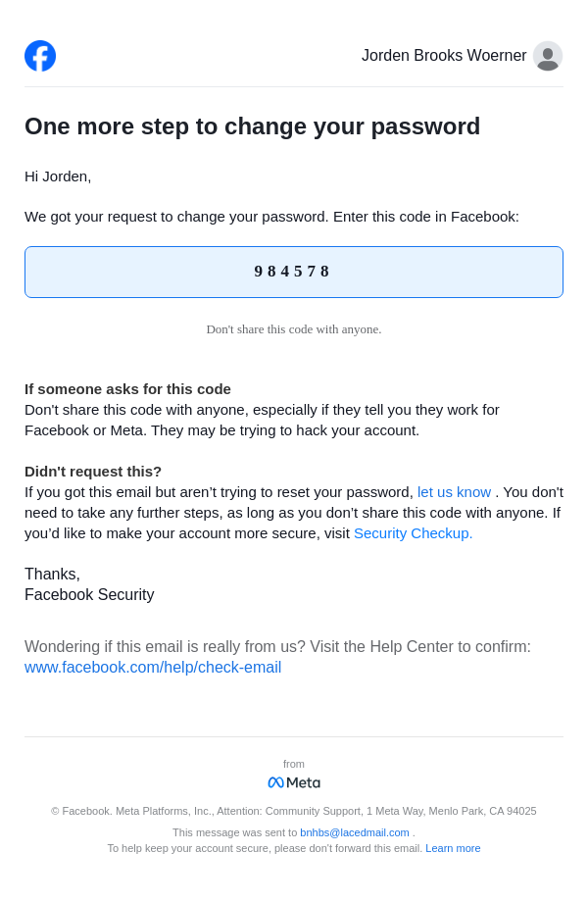
Task: Click the name Jorden Brooks Woerner
Action: coord(444,56)
